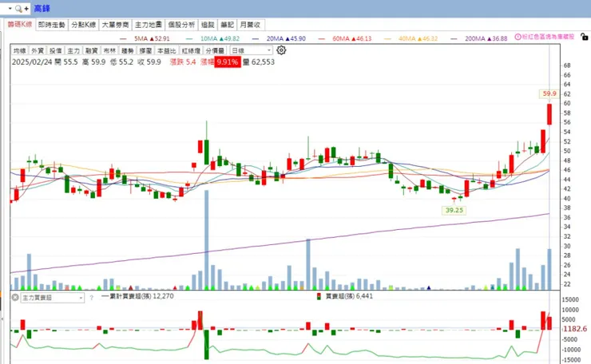
Task: Click the 59.9 high price label
Action: (x=549, y=93)
